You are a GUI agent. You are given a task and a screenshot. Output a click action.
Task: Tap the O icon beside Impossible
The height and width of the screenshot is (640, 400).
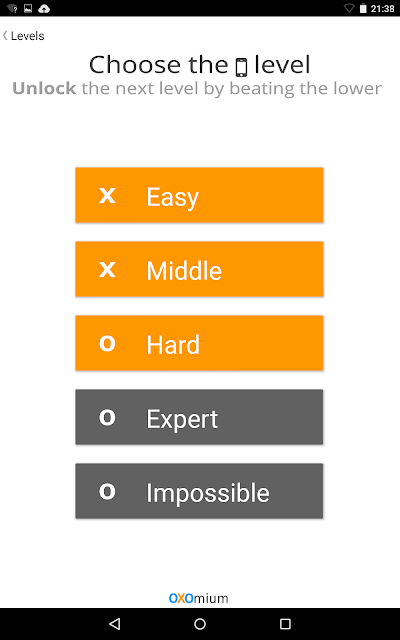coord(107,491)
